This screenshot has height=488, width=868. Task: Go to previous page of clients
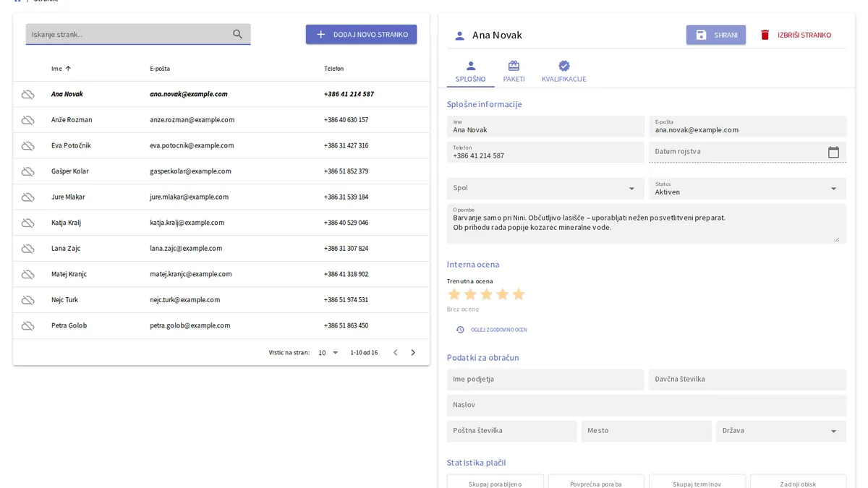tap(395, 353)
